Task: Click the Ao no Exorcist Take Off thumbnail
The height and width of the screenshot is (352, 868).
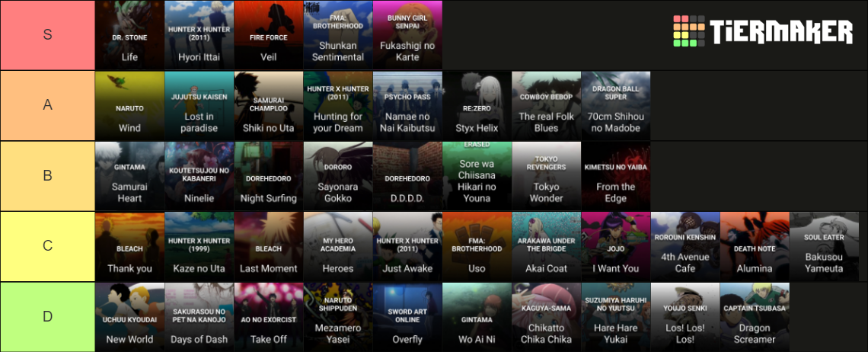Action: 269,316
